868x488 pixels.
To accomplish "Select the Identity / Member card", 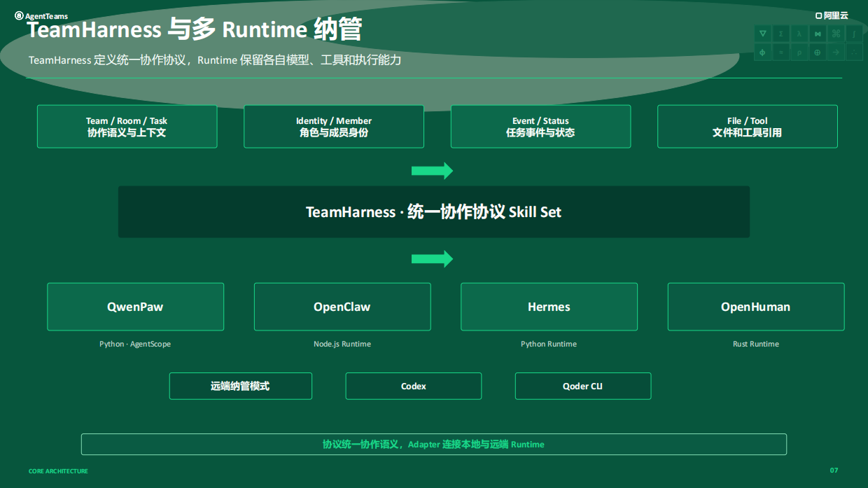I will (334, 127).
